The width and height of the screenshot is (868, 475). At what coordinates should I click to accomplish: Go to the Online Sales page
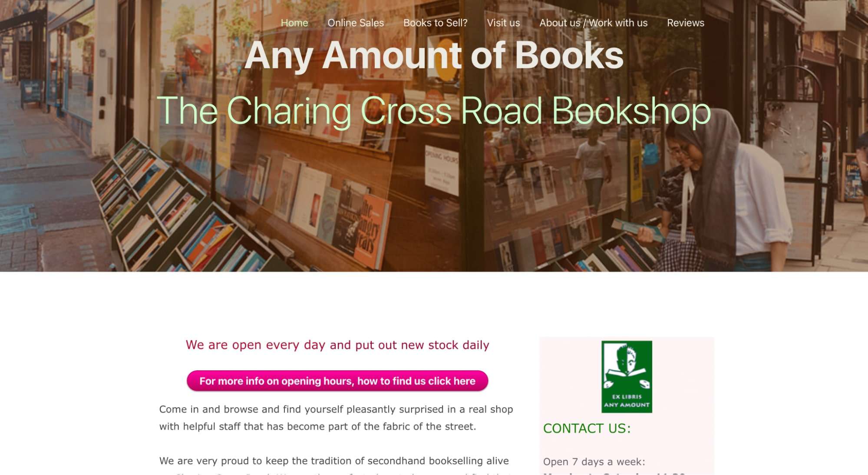(x=356, y=23)
